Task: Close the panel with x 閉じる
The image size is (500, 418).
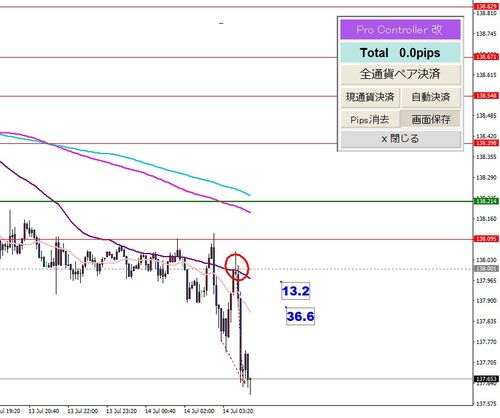Action: coord(400,139)
